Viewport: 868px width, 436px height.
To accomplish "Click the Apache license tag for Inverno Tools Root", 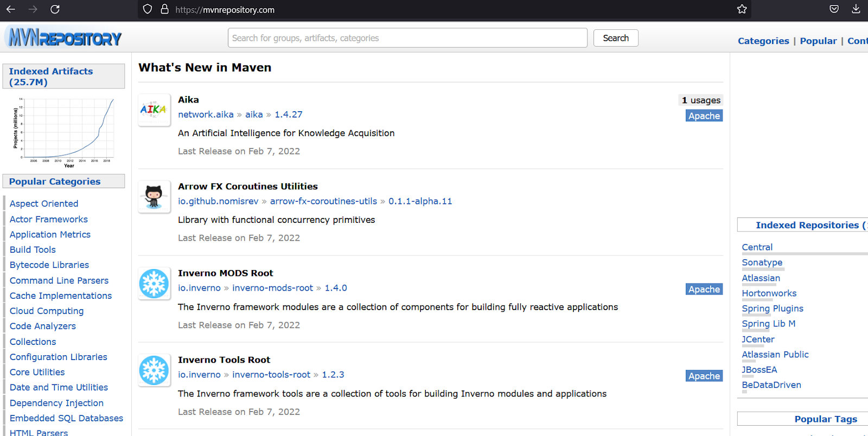I will tap(704, 376).
